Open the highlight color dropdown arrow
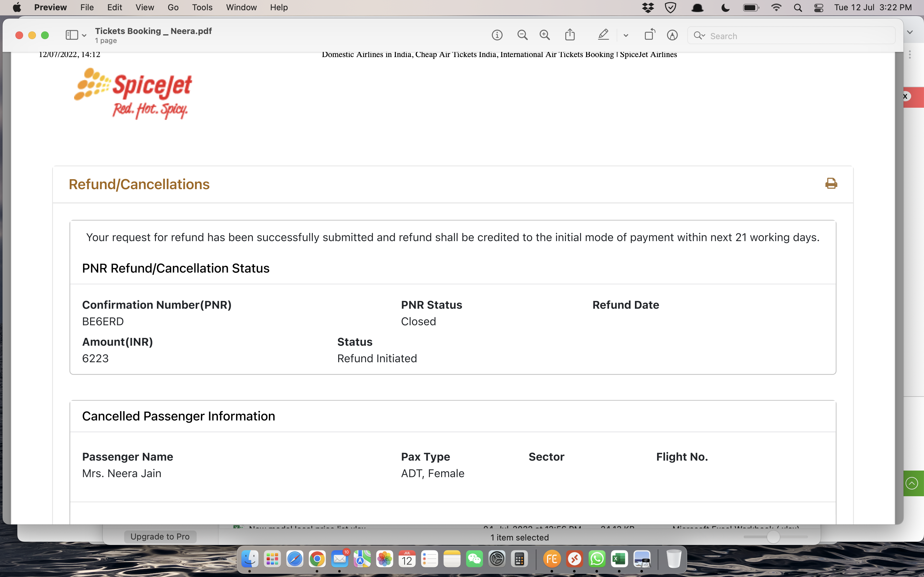924x577 pixels. tap(626, 36)
